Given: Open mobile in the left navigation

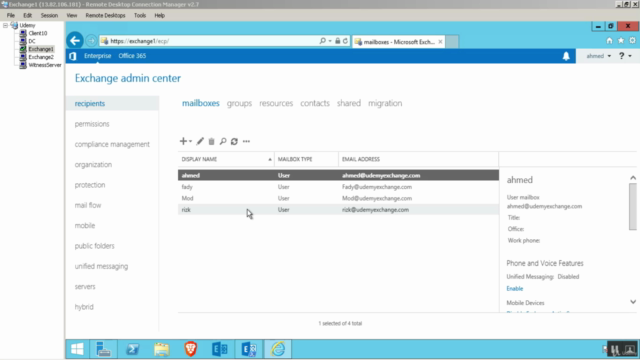Looking at the screenshot, I should pyautogui.click(x=84, y=226).
